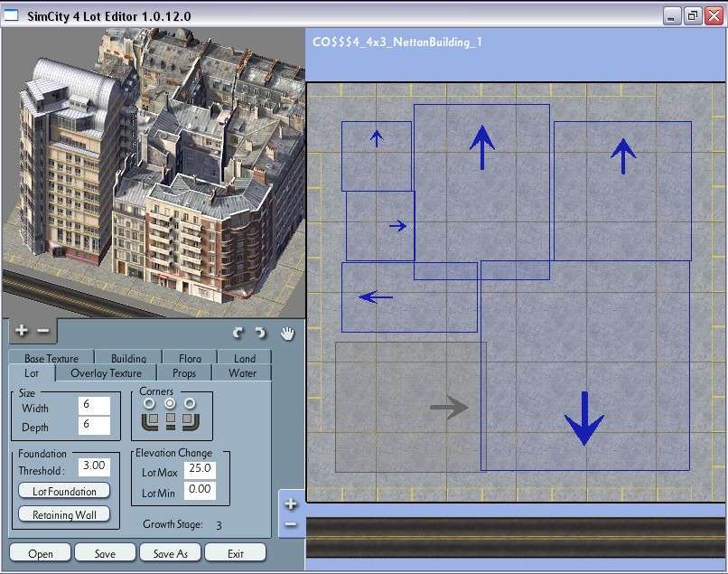Minimize the Lot Editor window
The image size is (728, 574).
tap(671, 16)
